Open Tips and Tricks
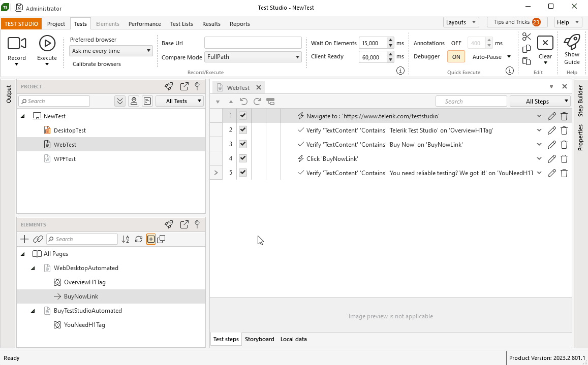 click(517, 22)
